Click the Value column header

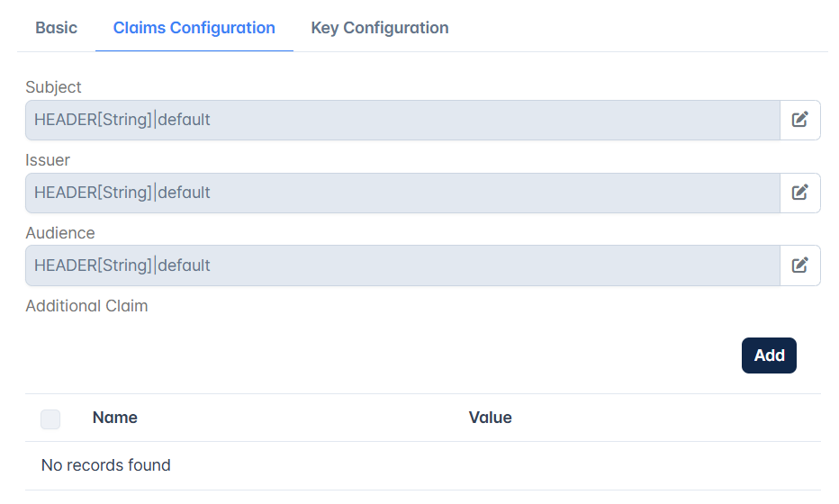pos(490,418)
